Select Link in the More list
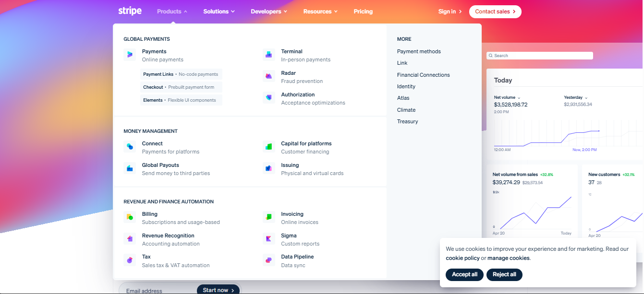This screenshot has width=644, height=294. 402,63
